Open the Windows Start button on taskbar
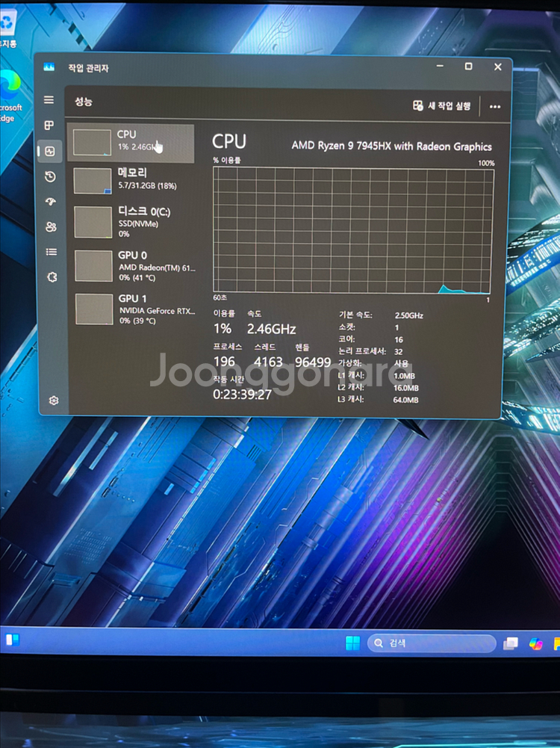 click(x=352, y=643)
